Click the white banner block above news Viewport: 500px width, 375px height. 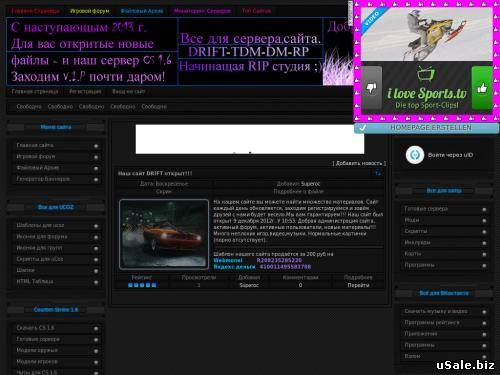tap(250, 139)
